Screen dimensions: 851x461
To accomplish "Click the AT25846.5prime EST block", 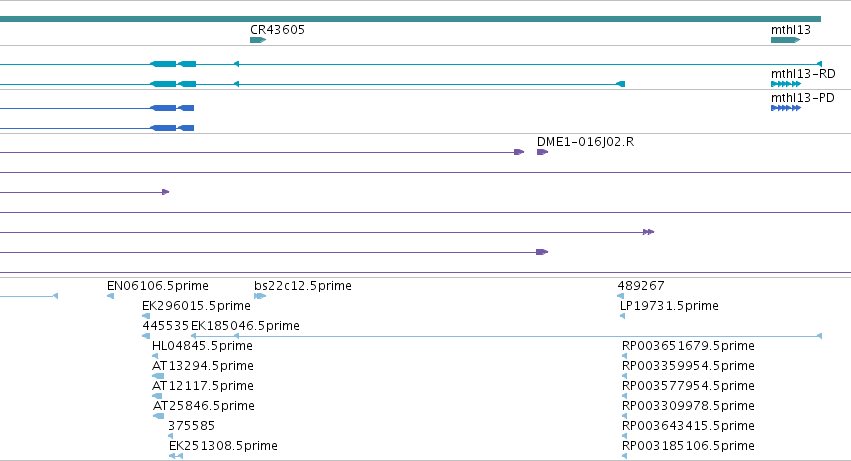I will click(158, 416).
